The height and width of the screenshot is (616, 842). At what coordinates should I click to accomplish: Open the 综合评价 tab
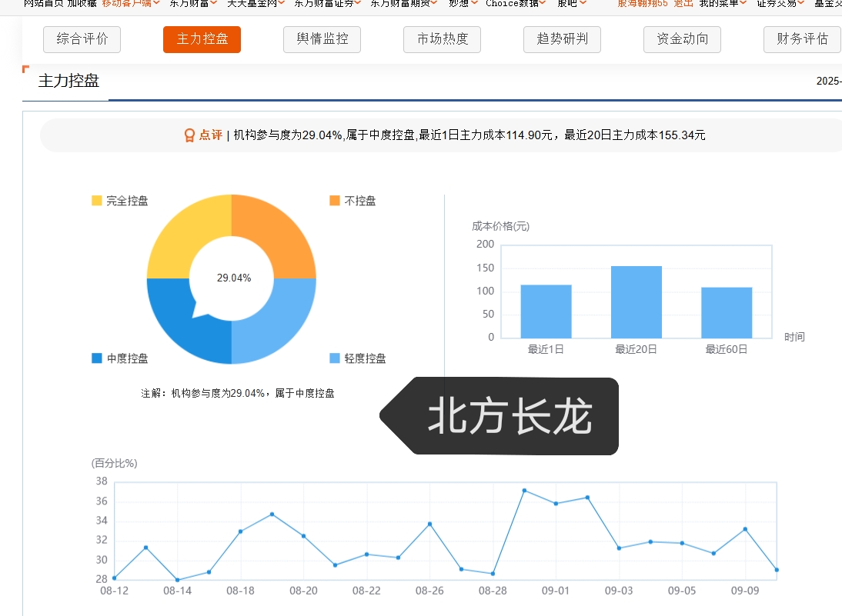(x=82, y=39)
